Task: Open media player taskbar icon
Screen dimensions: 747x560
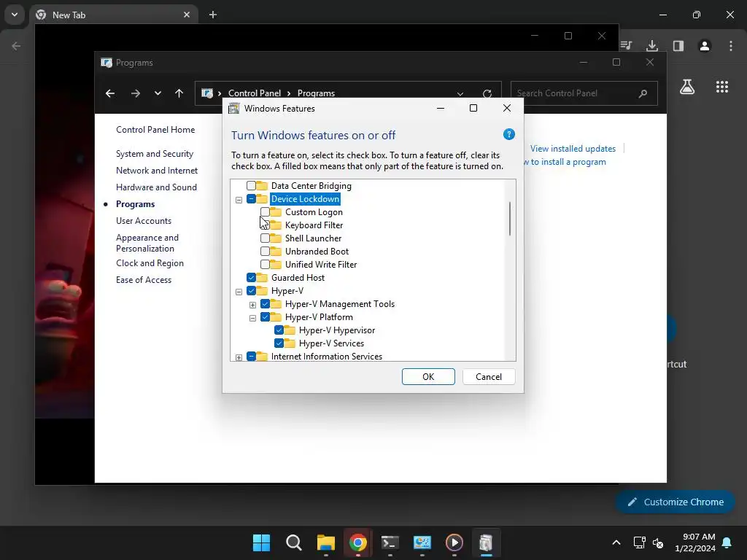Action: (x=454, y=542)
